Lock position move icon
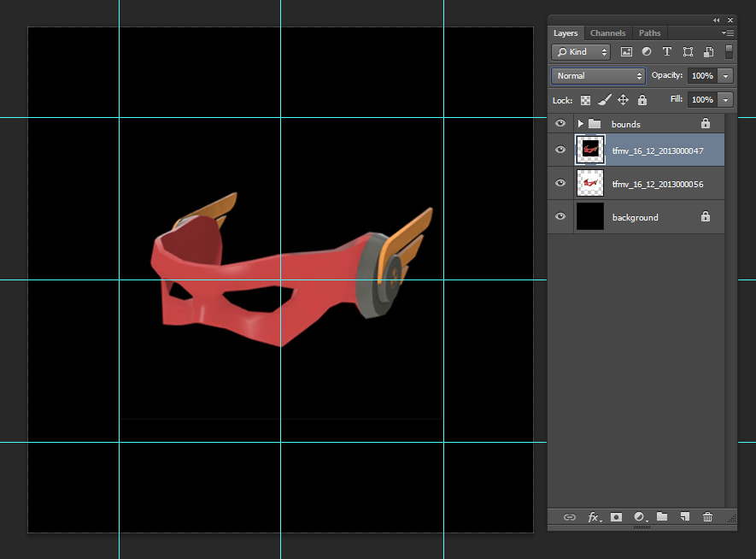Screen dimensions: 756x559 tap(623, 100)
